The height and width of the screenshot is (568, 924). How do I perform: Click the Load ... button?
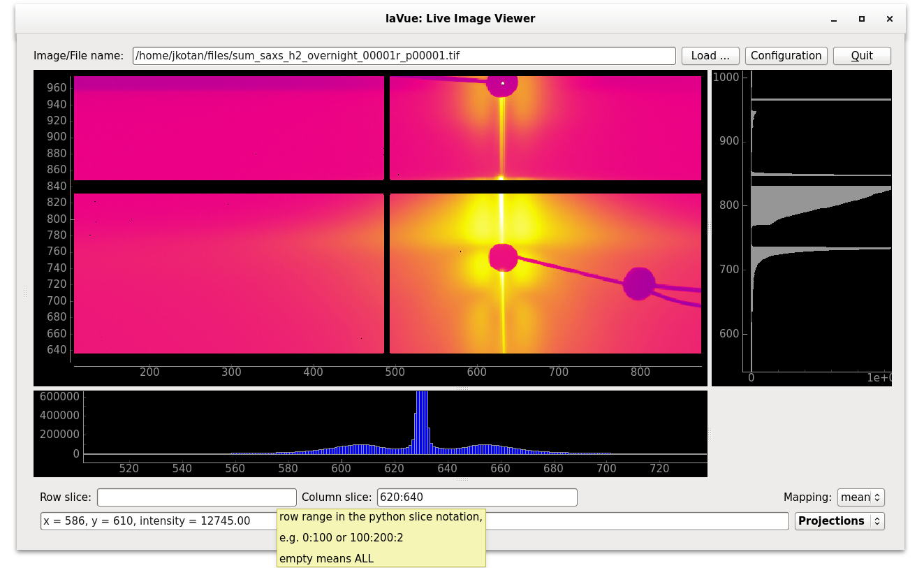[710, 56]
